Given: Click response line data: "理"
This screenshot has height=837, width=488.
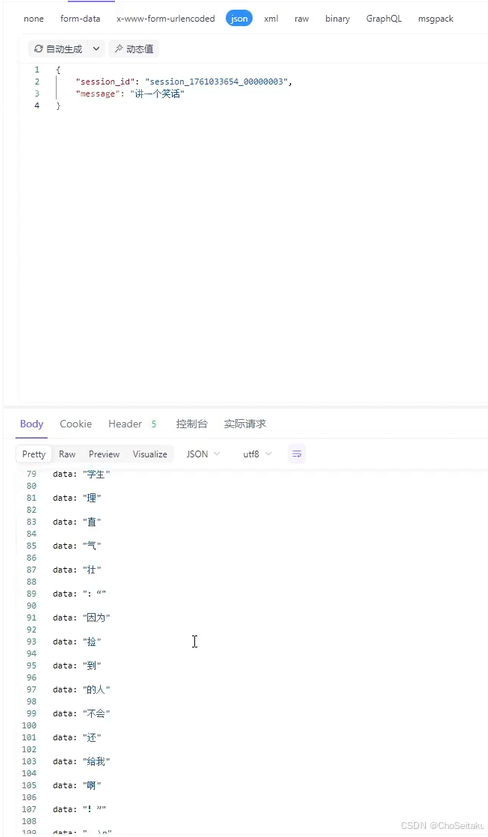Looking at the screenshot, I should tap(77, 498).
